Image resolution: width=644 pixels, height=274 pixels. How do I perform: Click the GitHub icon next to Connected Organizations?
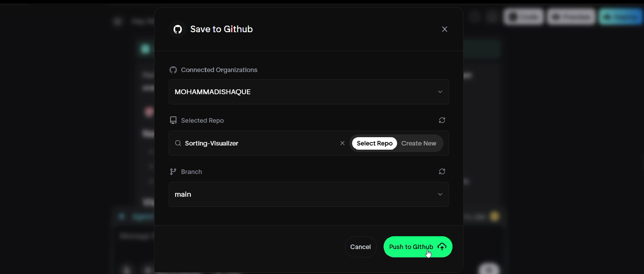click(173, 70)
